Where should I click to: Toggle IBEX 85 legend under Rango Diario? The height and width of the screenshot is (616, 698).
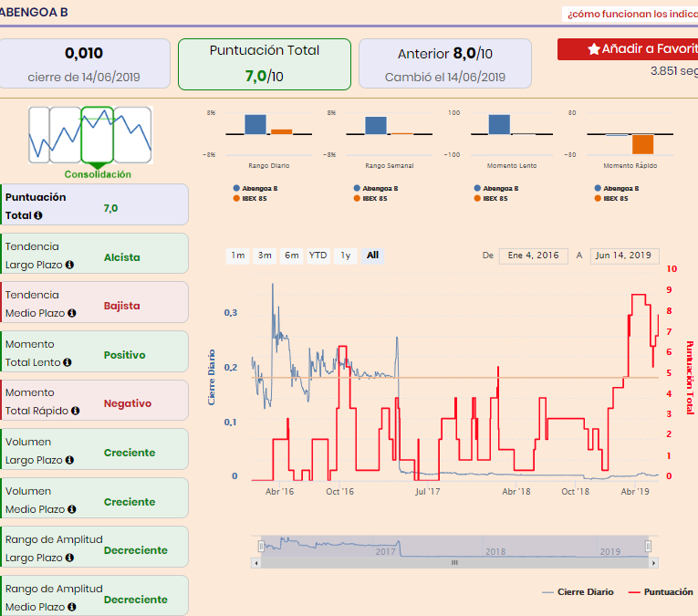click(x=250, y=199)
